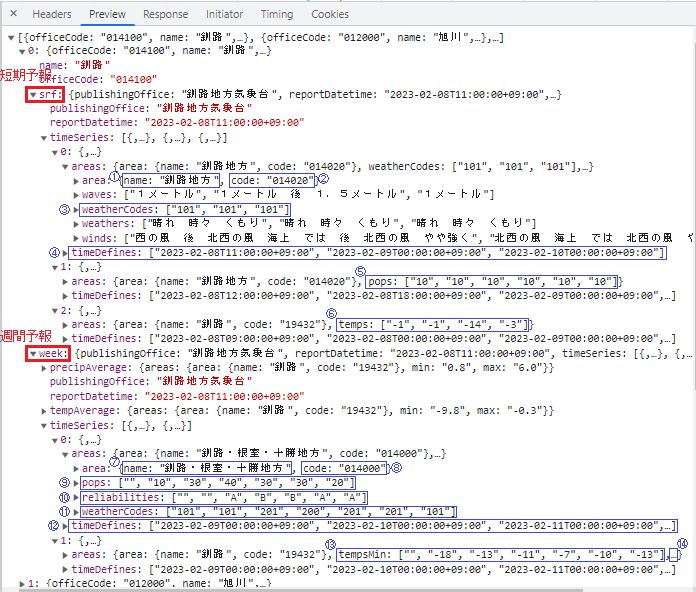Expand the winds array row
This screenshot has width=696, height=592.
click(x=76, y=238)
